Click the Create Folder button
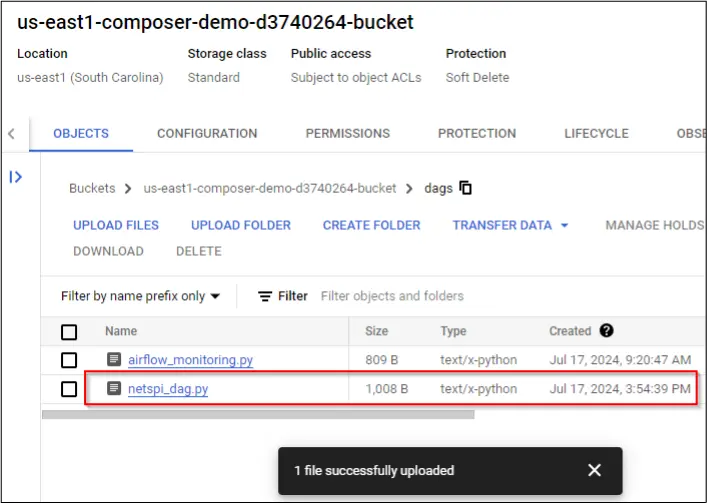Screen dimensions: 708x504 [372, 225]
